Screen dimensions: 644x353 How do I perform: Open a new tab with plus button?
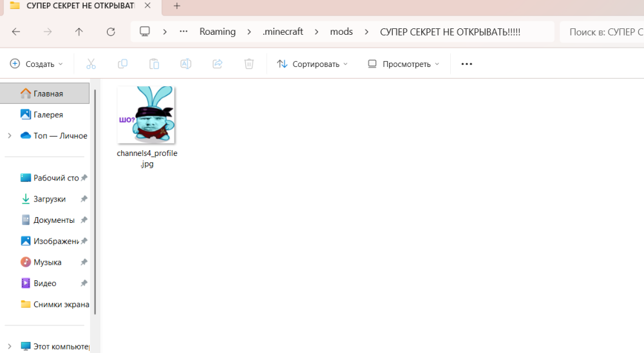[176, 6]
